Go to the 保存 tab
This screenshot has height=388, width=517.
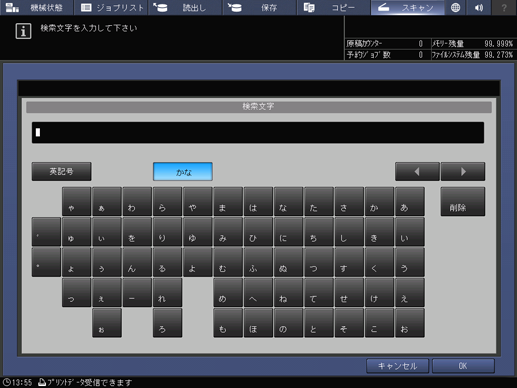point(260,7)
